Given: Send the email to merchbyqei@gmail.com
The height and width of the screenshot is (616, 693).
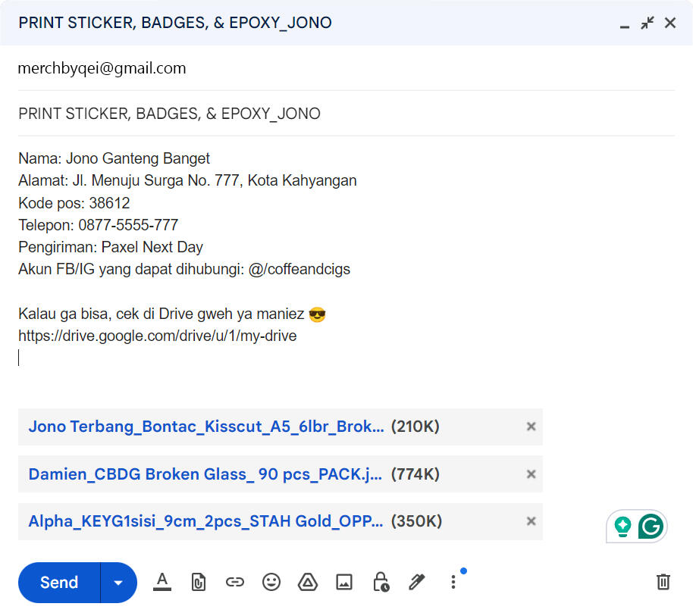Looking at the screenshot, I should tap(58, 582).
